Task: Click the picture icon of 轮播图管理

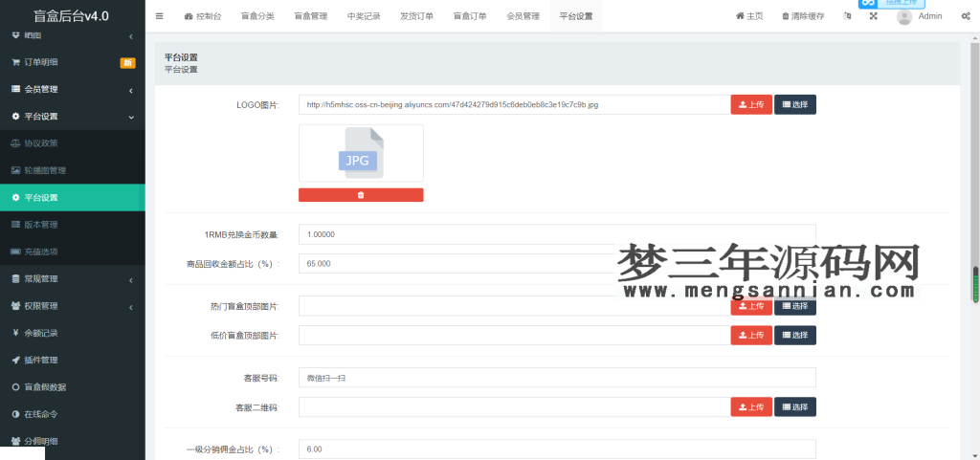Action: [x=15, y=170]
